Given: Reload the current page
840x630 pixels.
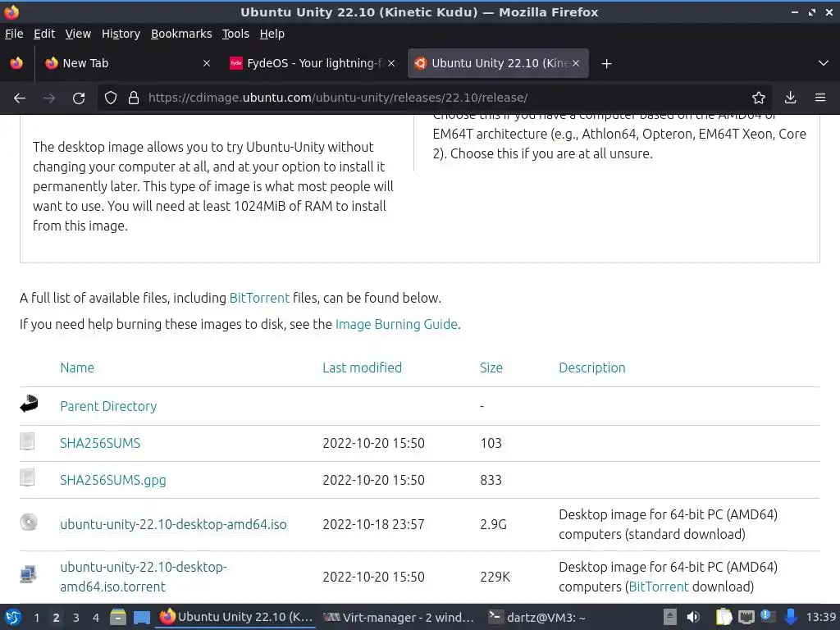Looking at the screenshot, I should click(79, 98).
